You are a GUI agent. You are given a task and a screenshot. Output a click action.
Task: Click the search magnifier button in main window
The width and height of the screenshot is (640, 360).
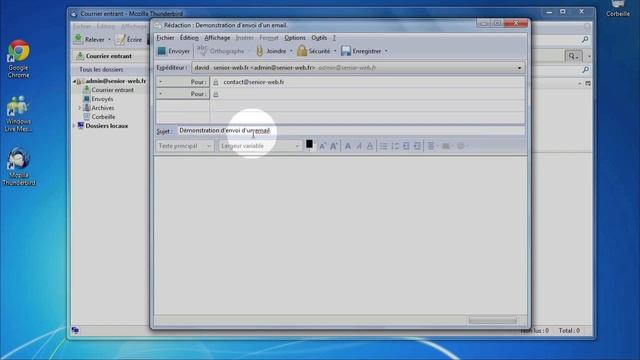pos(573,56)
